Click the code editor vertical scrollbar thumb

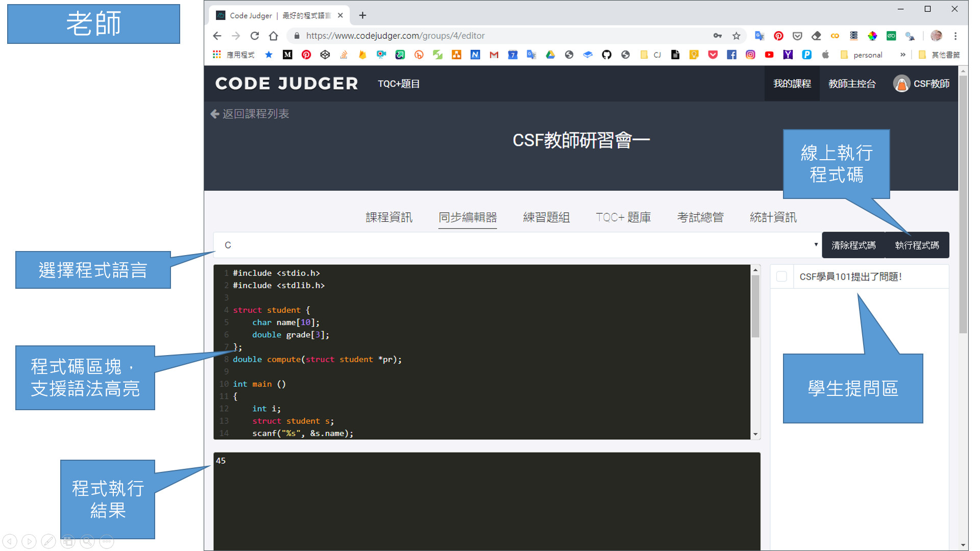pos(755,306)
